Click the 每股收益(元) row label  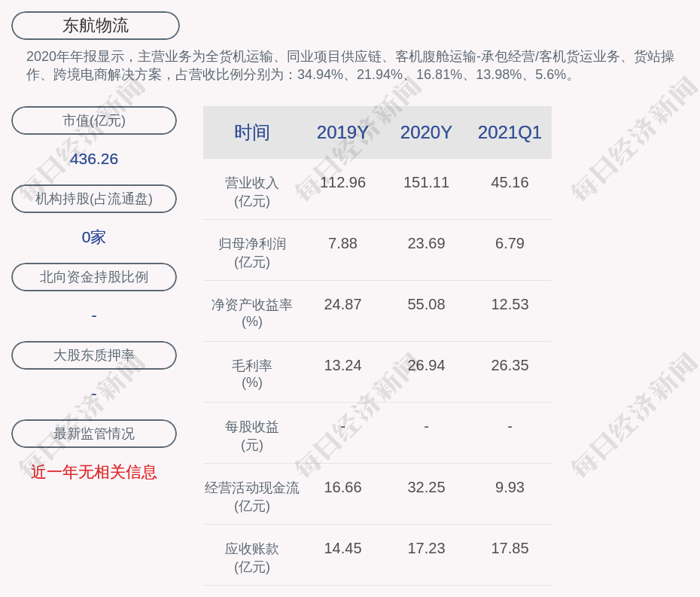coord(252,436)
